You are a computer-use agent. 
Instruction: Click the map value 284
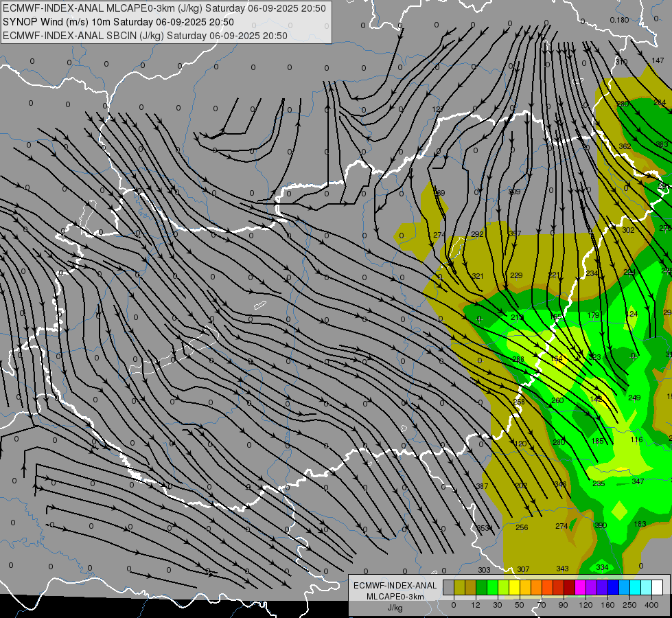tap(660, 102)
